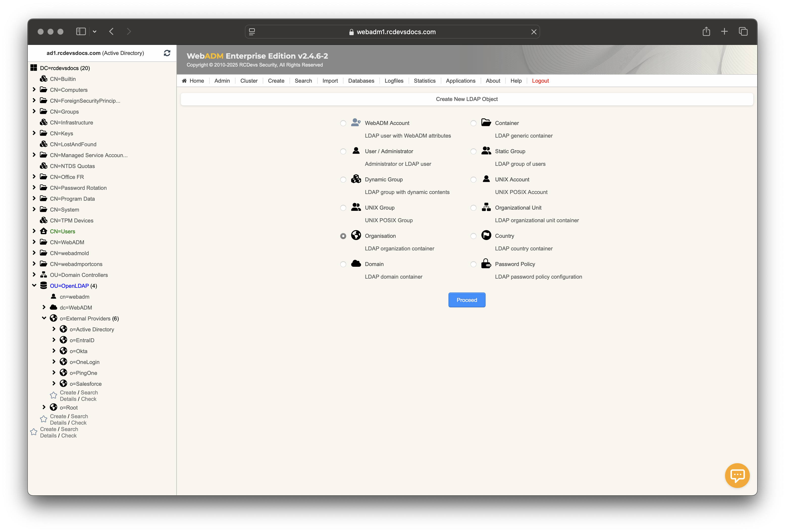Viewport: 785px width, 532px height.
Task: Select the Static Group radio button
Action: pyautogui.click(x=473, y=151)
